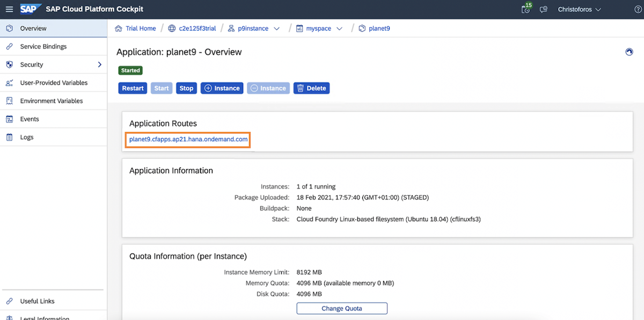Open the hamburger navigation menu
This screenshot has height=320, width=644.
(9, 9)
